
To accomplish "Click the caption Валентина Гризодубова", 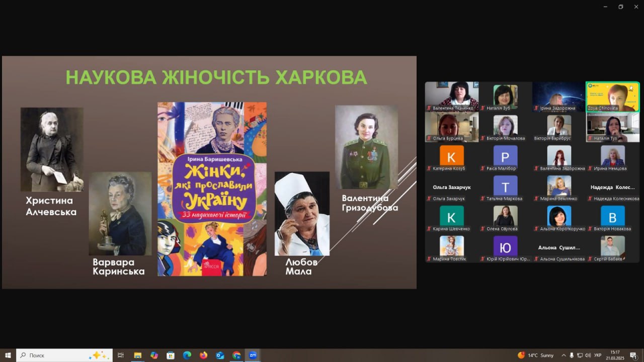I will point(370,203).
